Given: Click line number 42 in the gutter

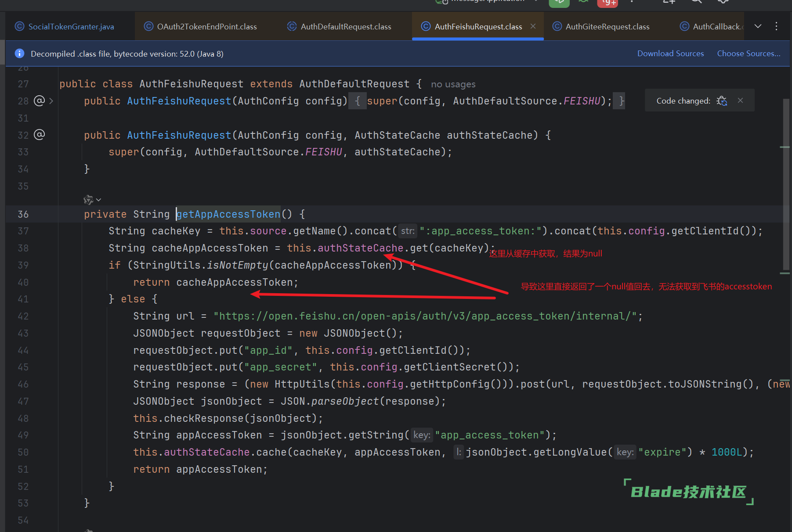Looking at the screenshot, I should pos(23,316).
